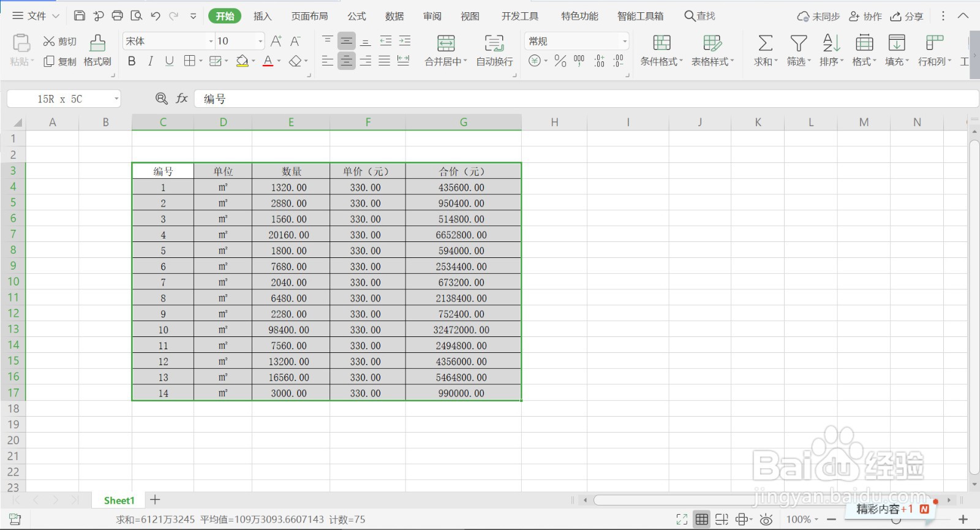Toggle horizontal center alignment
The height and width of the screenshot is (530, 980).
pyautogui.click(x=347, y=61)
